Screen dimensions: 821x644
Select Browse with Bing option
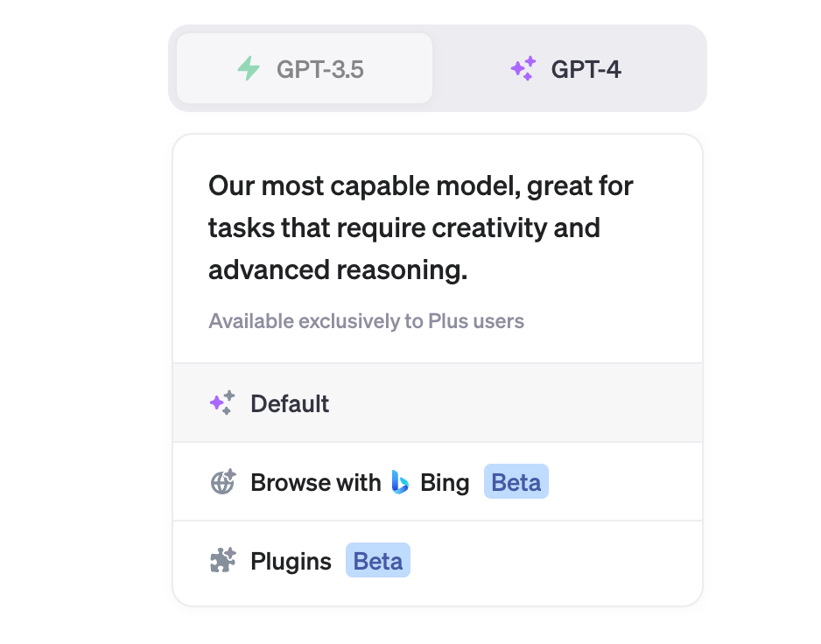(438, 482)
